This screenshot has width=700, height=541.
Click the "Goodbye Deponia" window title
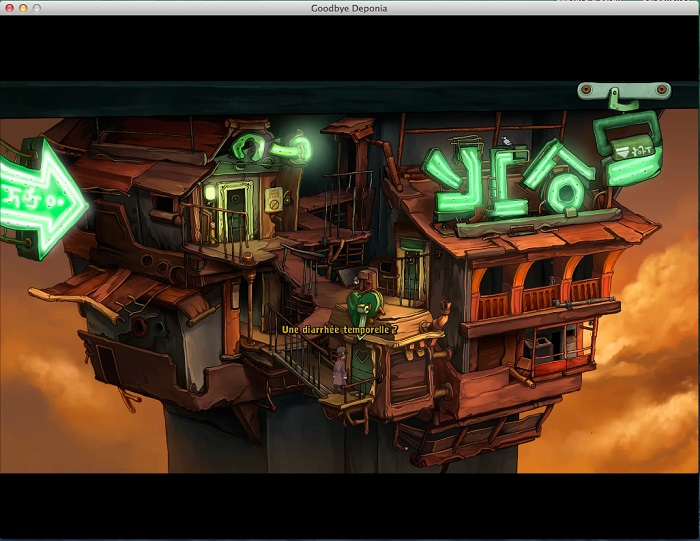pos(349,8)
